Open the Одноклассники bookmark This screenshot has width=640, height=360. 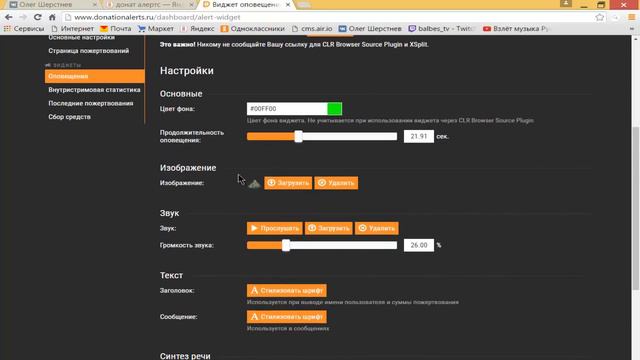(253, 29)
